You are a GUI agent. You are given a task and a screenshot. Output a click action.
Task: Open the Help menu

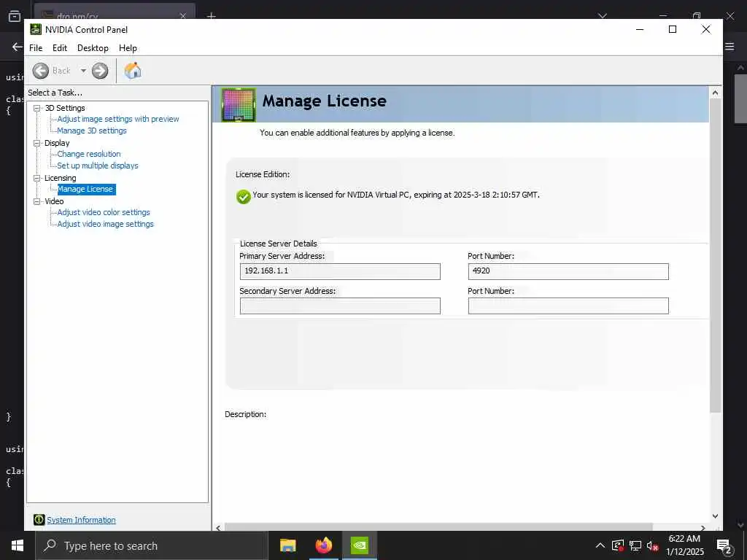point(128,48)
